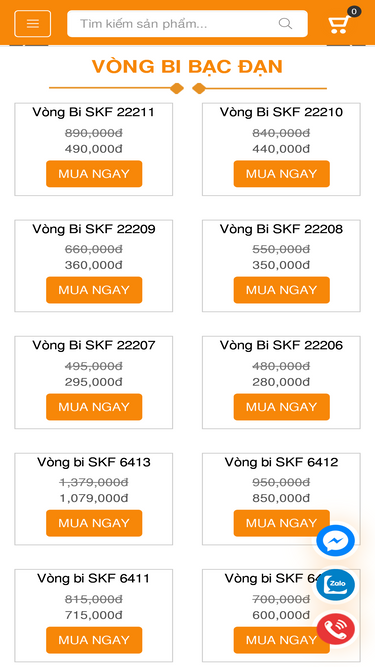Focus the product search field
Image resolution: width=375 pixels, height=667 pixels.
click(x=187, y=23)
